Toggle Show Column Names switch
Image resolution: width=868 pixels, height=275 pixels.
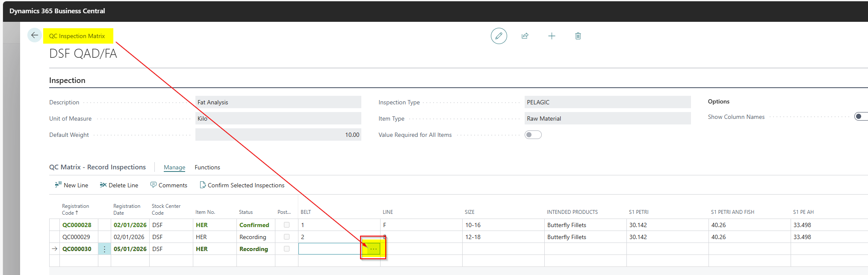(x=860, y=117)
